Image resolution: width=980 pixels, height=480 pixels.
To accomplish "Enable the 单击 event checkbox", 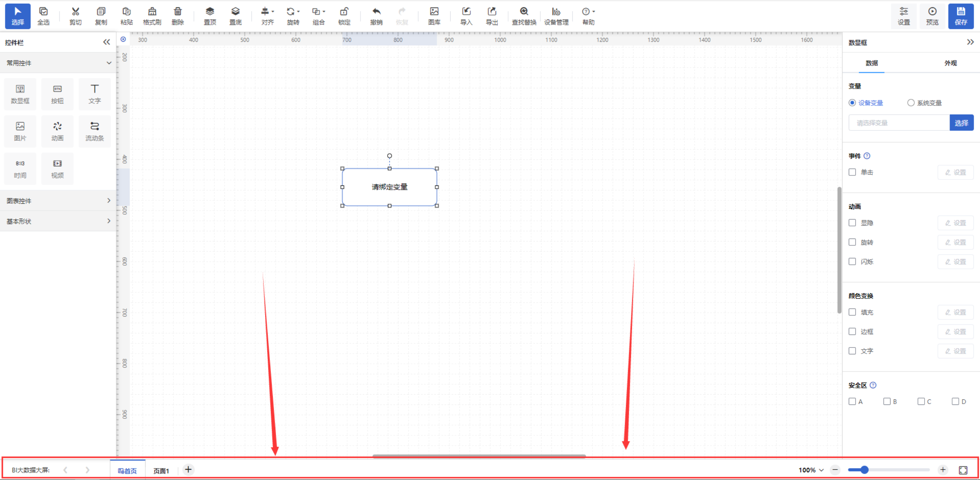I will pyautogui.click(x=852, y=172).
